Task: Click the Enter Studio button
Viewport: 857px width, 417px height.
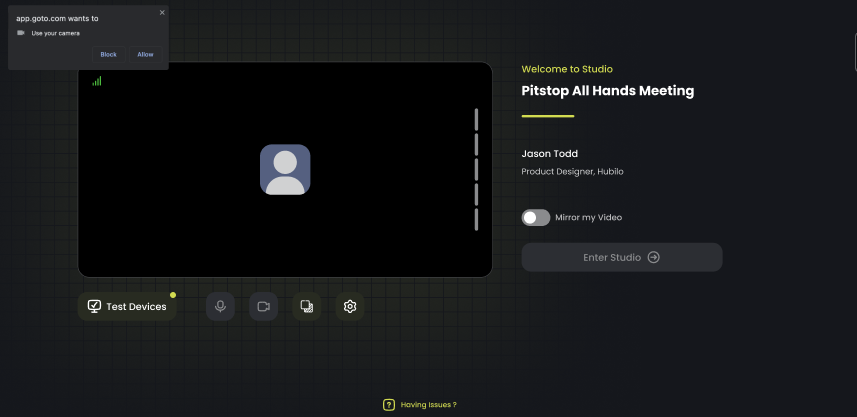Action: [621, 257]
